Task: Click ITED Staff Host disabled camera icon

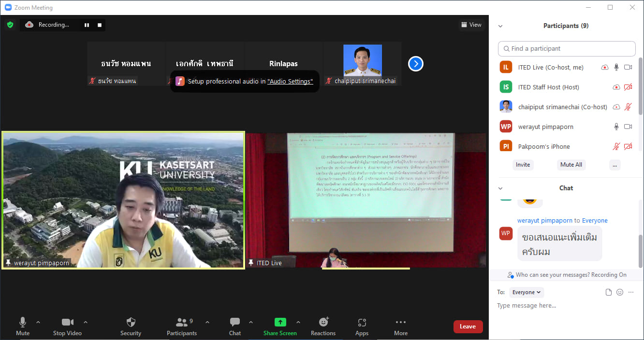Action: pyautogui.click(x=628, y=87)
